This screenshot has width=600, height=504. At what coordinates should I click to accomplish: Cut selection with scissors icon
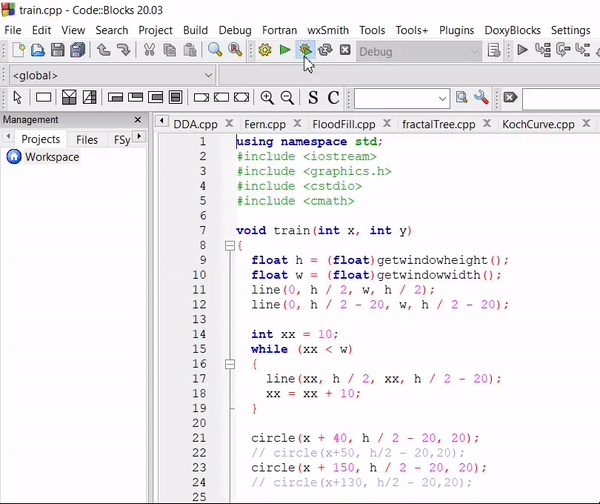149,50
